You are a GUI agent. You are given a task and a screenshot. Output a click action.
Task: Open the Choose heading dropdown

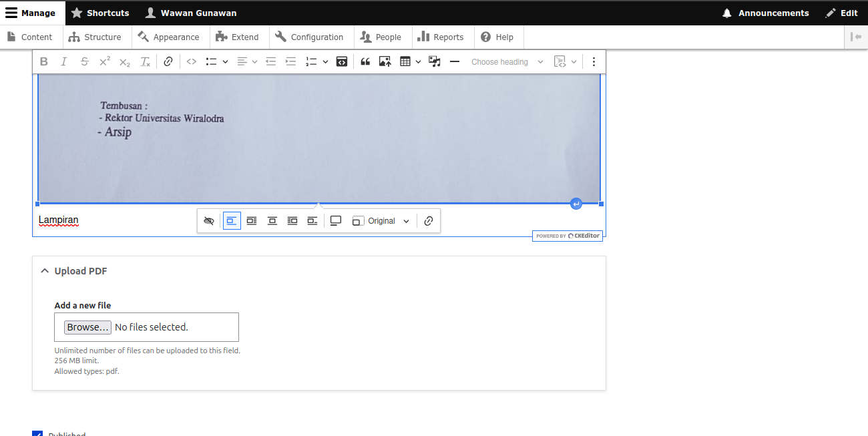(507, 61)
